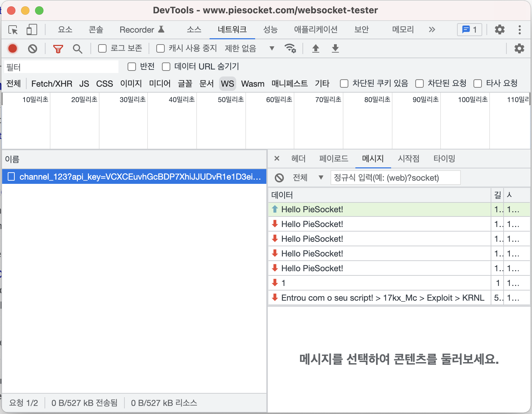Image resolution: width=532 pixels, height=414 pixels.
Task: Click the 데이터 column header
Action: [379, 195]
